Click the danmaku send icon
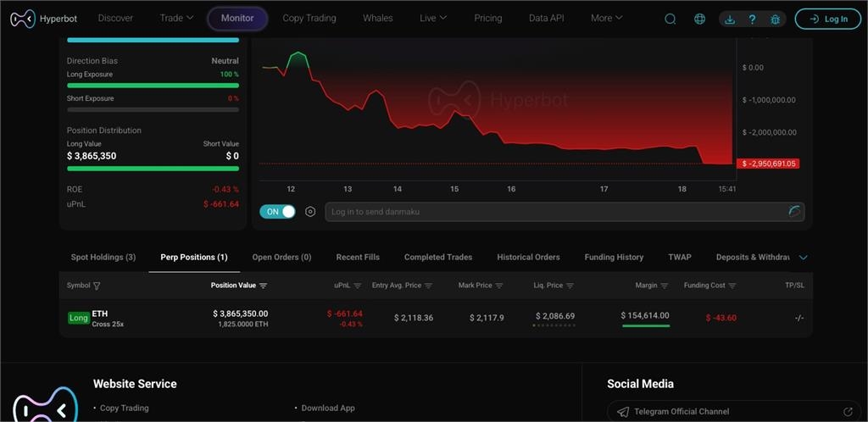Screen dimensions: 868x422 pyautogui.click(x=794, y=212)
